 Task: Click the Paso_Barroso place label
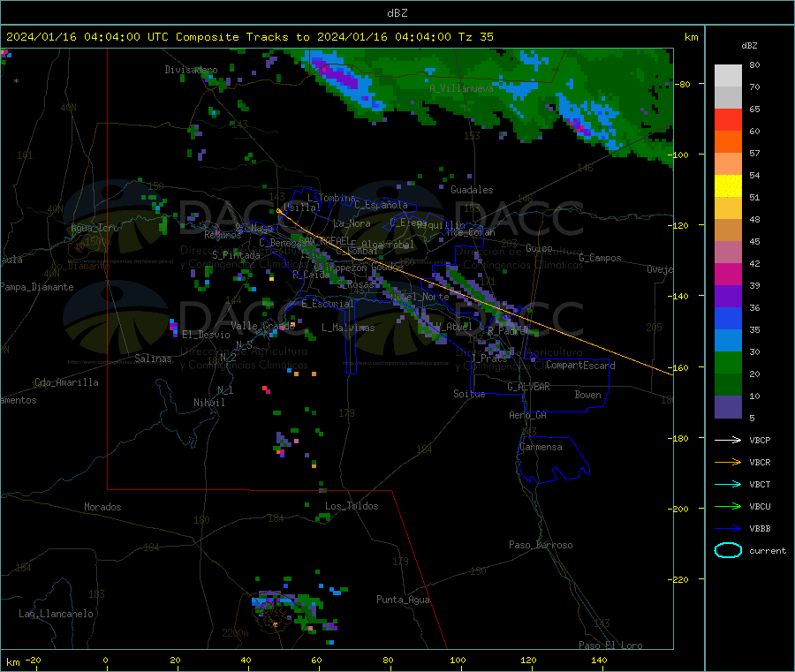541,545
